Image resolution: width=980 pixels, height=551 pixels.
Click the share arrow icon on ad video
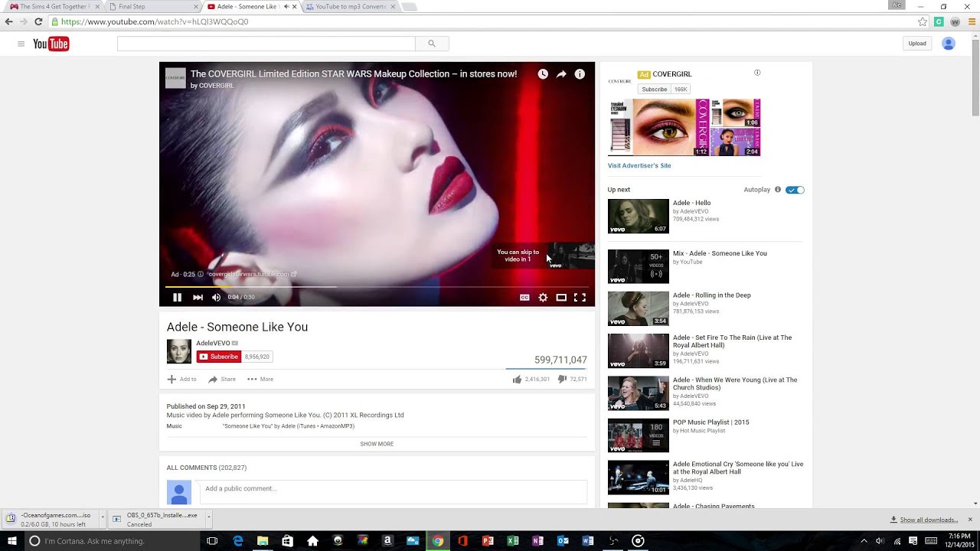coord(561,74)
